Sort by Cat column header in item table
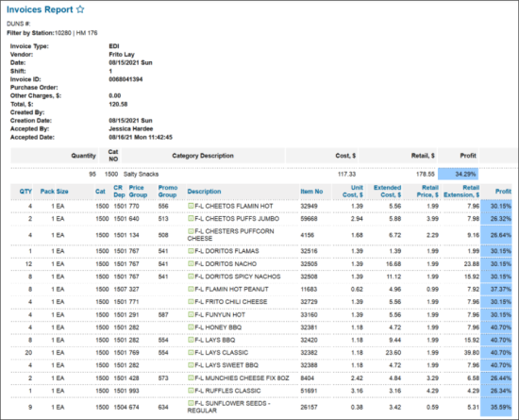Screen dimensions: 519x420 pyautogui.click(x=100, y=192)
